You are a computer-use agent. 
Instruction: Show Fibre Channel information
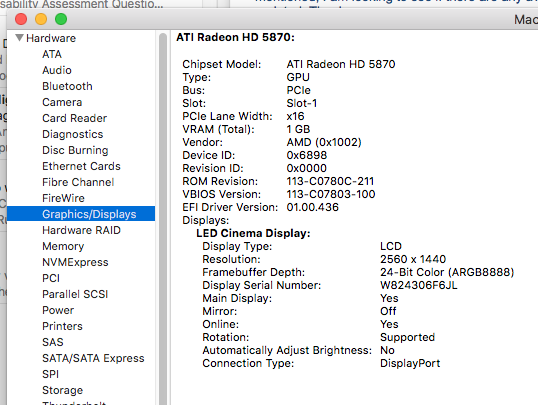(78, 182)
